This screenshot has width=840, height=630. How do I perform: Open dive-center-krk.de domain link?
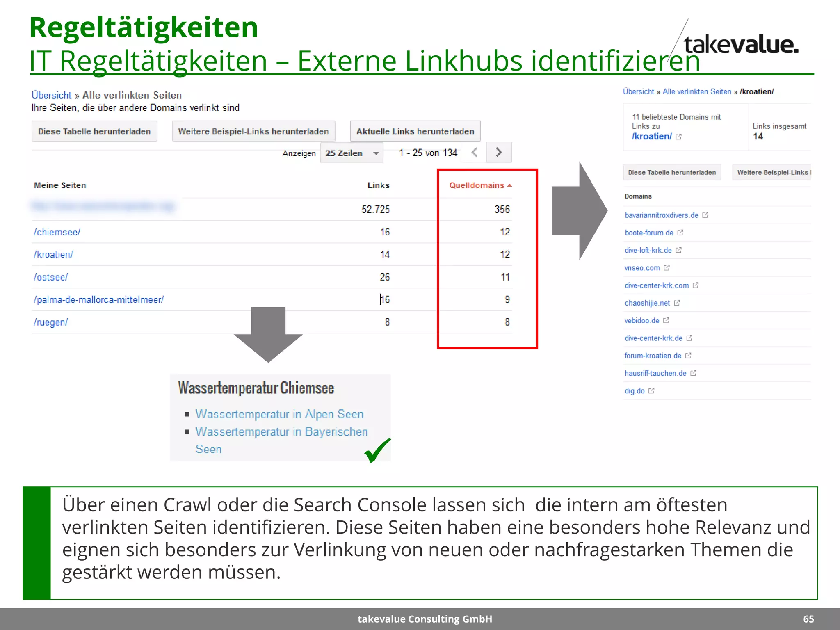(653, 338)
